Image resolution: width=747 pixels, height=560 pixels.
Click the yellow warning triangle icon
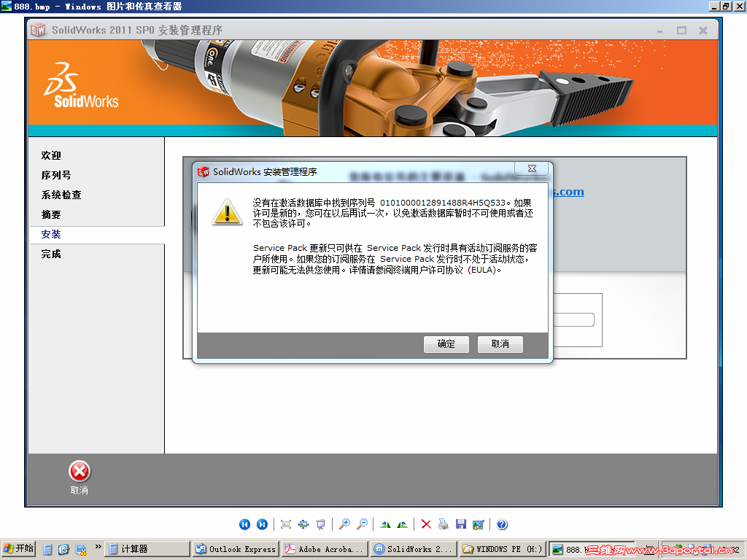pyautogui.click(x=228, y=212)
